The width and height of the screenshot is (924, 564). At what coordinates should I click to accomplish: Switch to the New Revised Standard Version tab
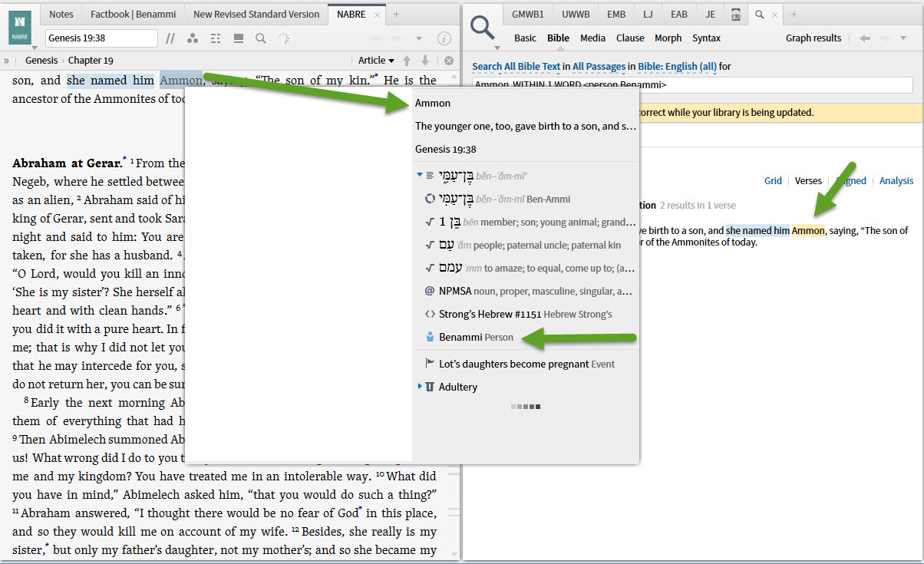tap(256, 15)
